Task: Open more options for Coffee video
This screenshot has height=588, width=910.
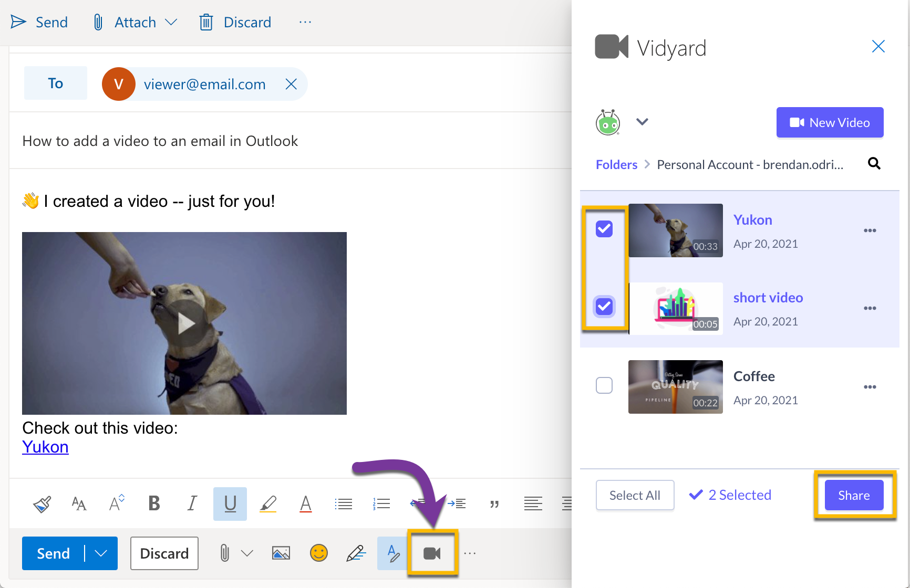Action: point(870,387)
